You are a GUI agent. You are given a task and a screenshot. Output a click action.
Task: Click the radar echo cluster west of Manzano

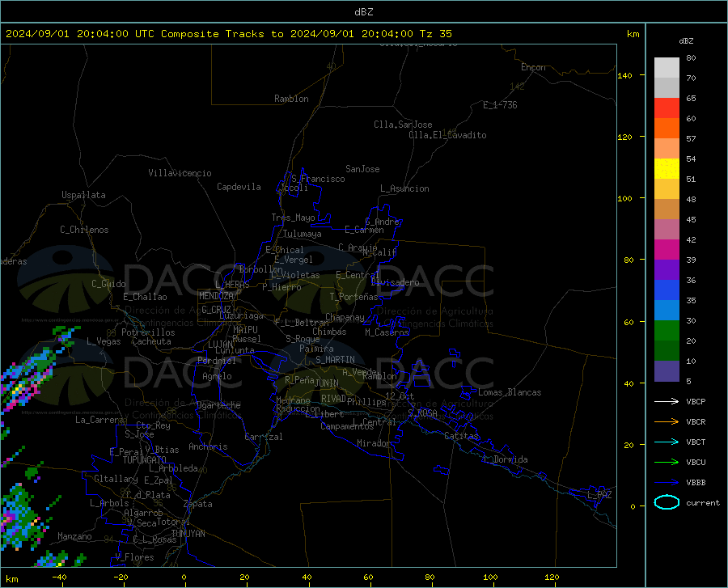23,518
